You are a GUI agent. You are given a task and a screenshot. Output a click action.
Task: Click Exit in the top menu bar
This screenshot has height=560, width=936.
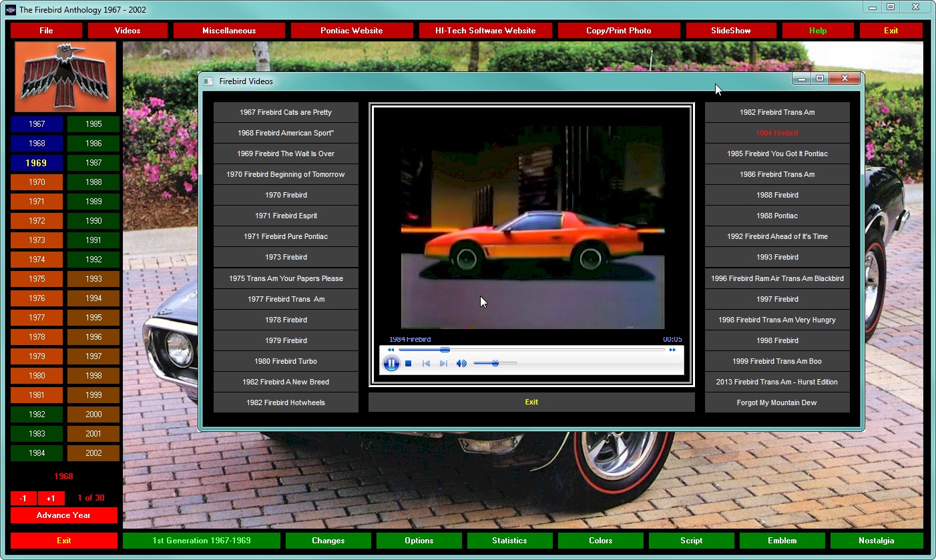click(891, 31)
